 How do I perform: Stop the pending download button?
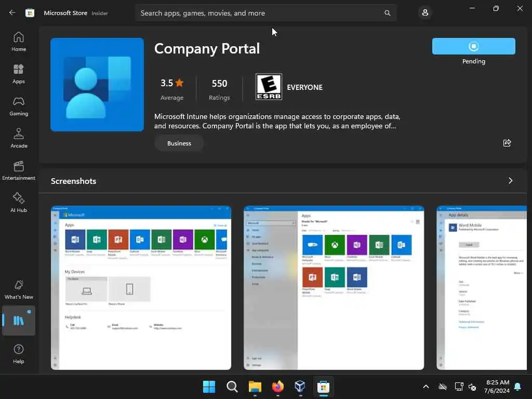(474, 46)
